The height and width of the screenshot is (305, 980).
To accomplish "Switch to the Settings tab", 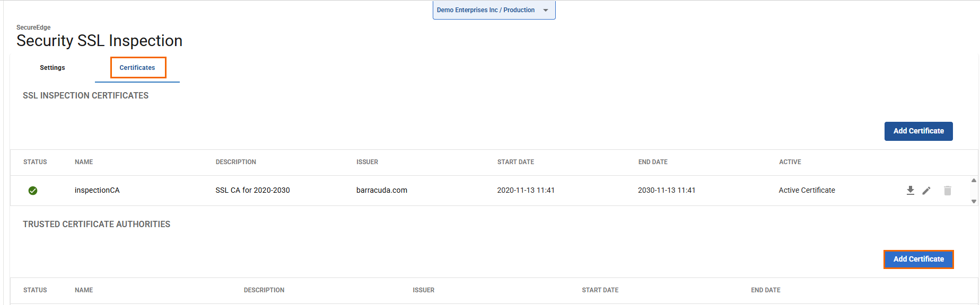I will click(52, 68).
